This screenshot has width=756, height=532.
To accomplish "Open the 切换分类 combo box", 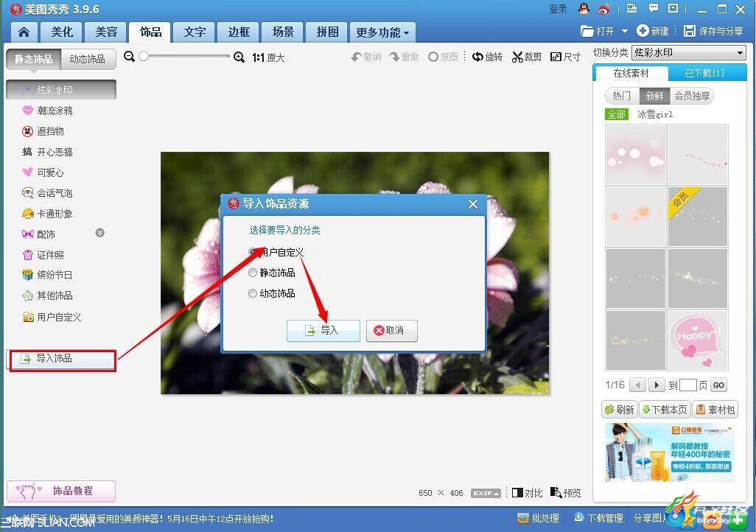I will pos(689,52).
